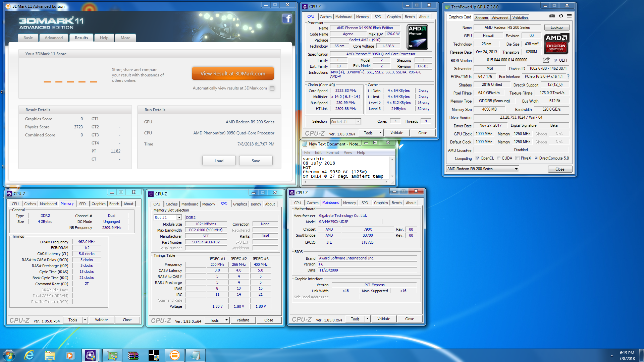Viewport: 644px width, 362px height.
Task: Open the GPU-Z hamburger menu
Action: [569, 16]
